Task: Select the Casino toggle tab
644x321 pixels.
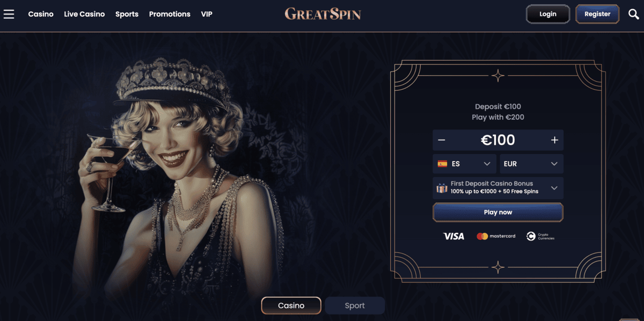Action: point(291,305)
